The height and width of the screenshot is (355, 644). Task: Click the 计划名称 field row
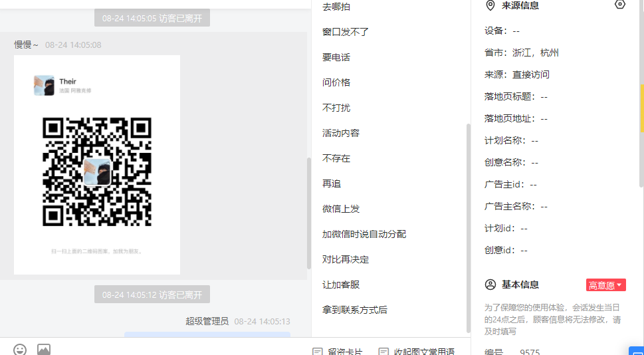[511, 140]
